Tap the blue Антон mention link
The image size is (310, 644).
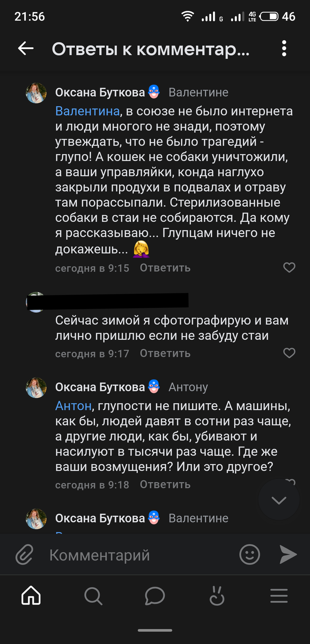[74, 405]
